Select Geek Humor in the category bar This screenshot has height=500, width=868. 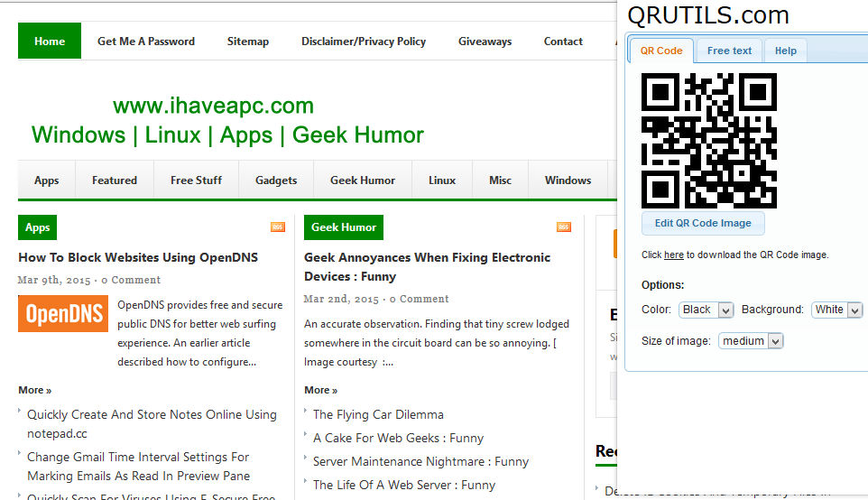363,180
